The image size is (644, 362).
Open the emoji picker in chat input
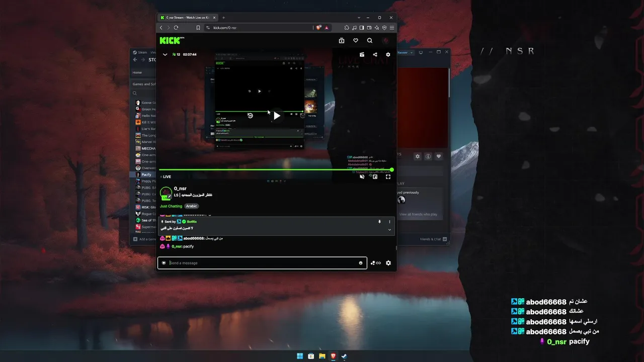[361, 263]
